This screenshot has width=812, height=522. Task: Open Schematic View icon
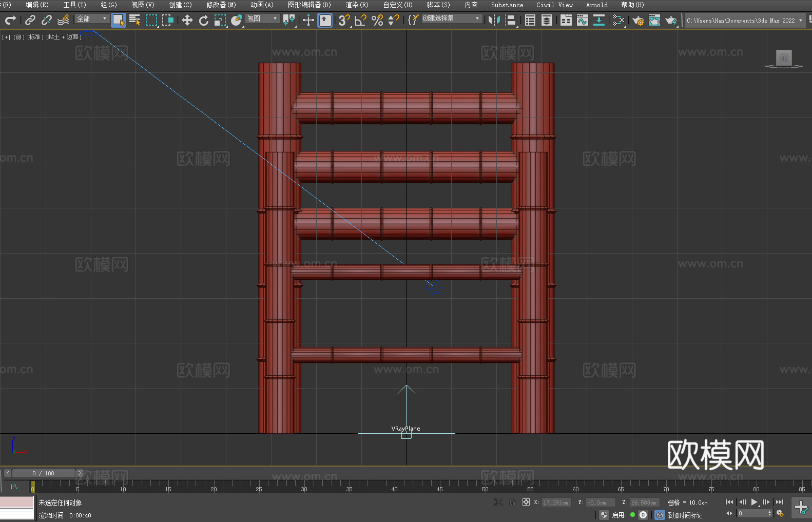coord(599,20)
